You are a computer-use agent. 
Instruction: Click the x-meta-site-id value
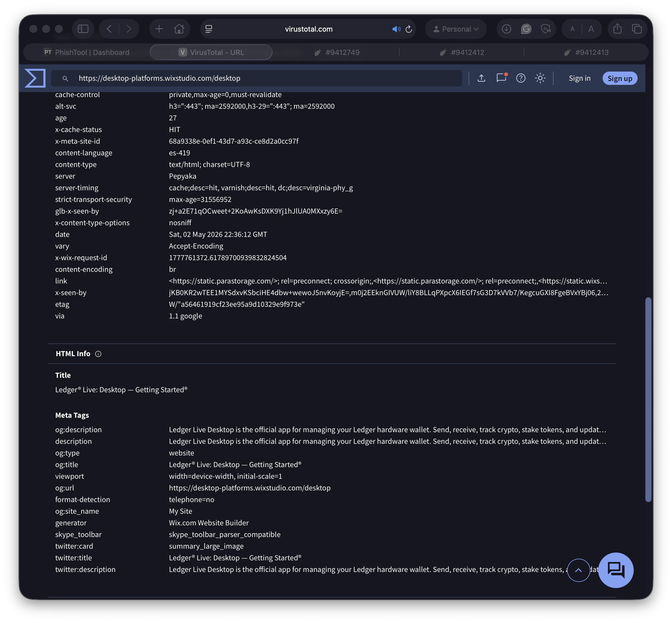point(234,141)
